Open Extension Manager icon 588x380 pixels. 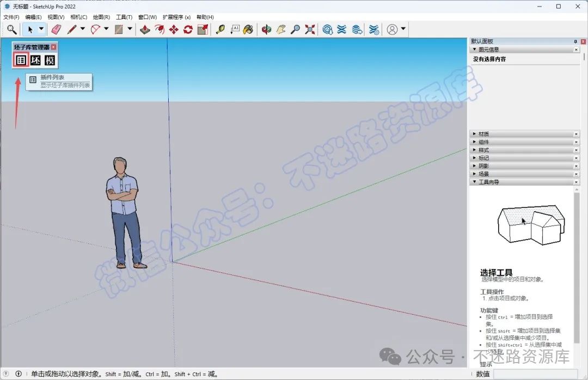pyautogui.click(x=374, y=29)
